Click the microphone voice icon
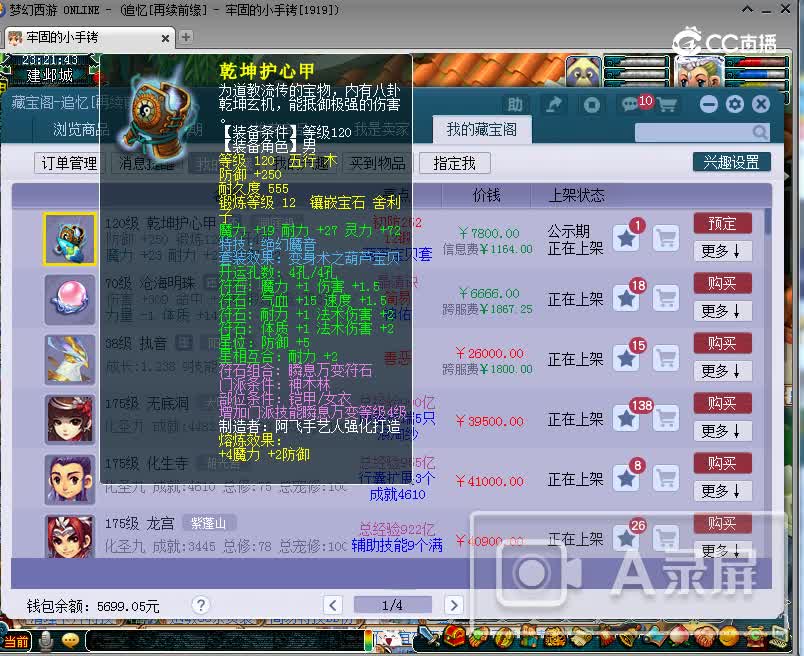This screenshot has height=656, width=804. coord(46,641)
